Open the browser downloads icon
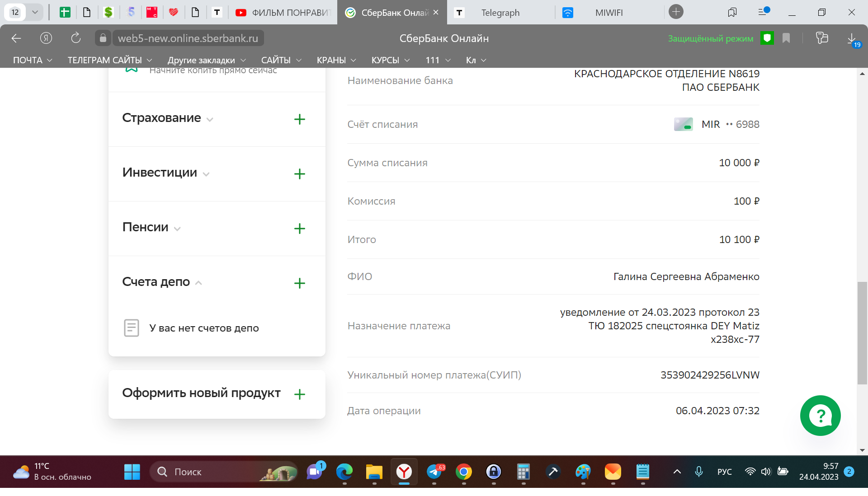Image resolution: width=868 pixels, height=496 pixels. point(852,38)
